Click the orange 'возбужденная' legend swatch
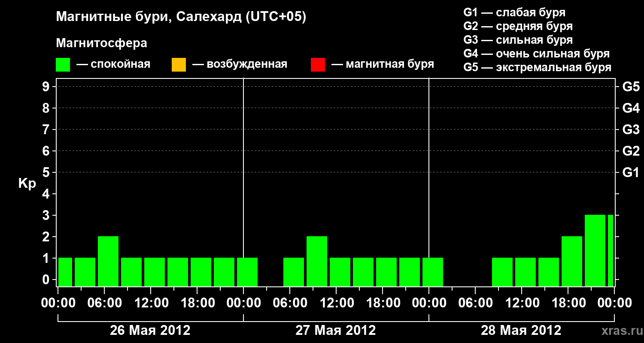 click(x=179, y=65)
